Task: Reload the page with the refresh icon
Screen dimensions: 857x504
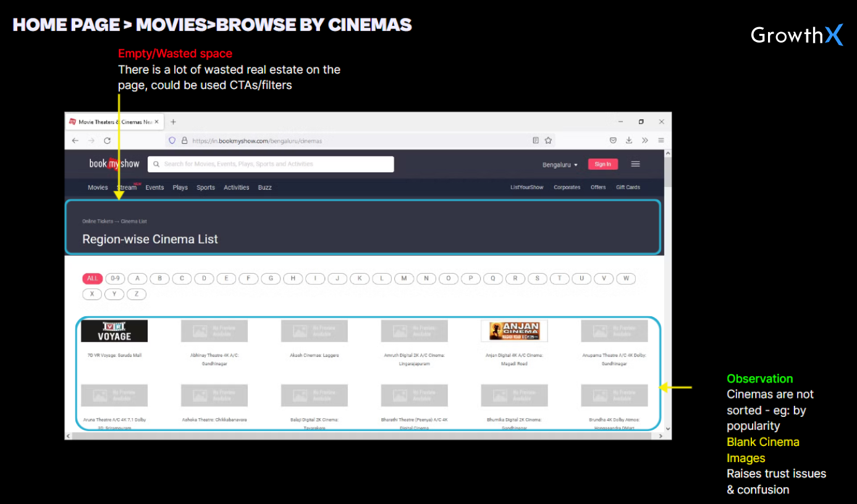Action: 107,141
